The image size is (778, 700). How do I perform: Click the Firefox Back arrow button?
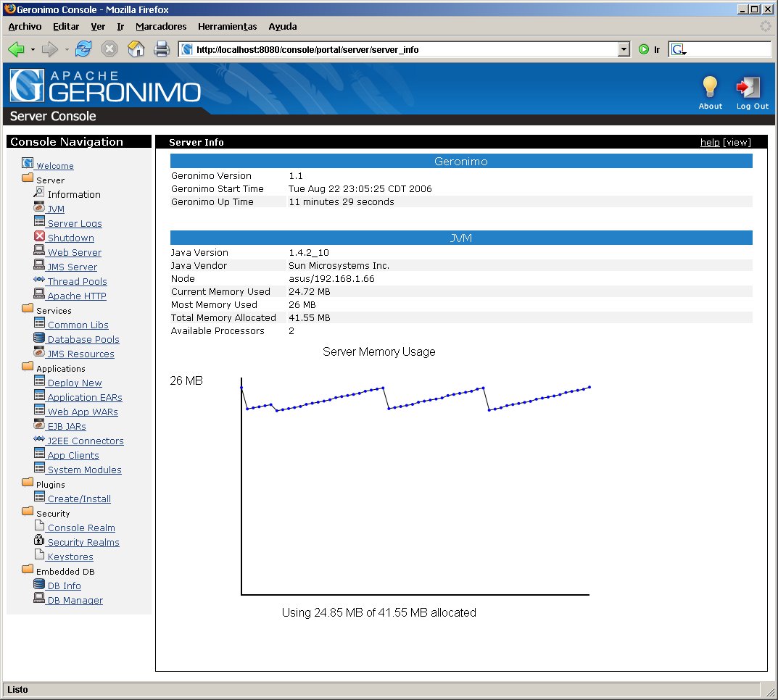point(17,49)
